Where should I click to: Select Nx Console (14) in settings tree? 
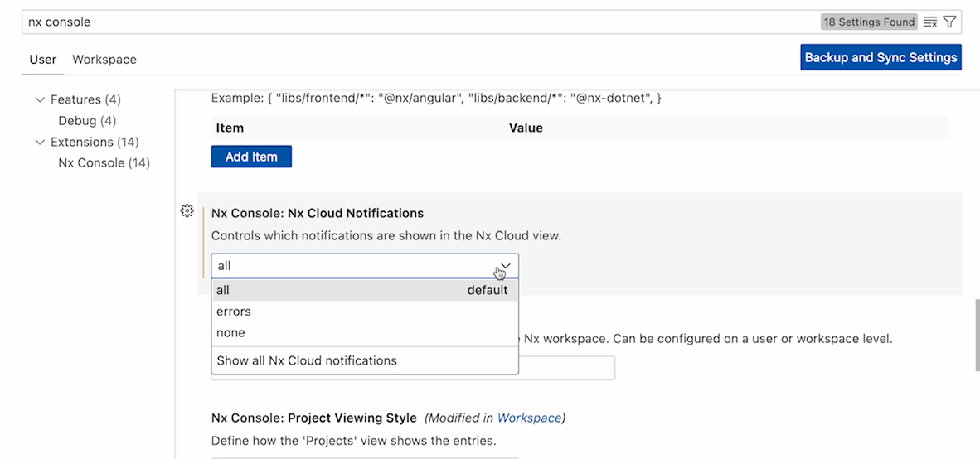(104, 163)
